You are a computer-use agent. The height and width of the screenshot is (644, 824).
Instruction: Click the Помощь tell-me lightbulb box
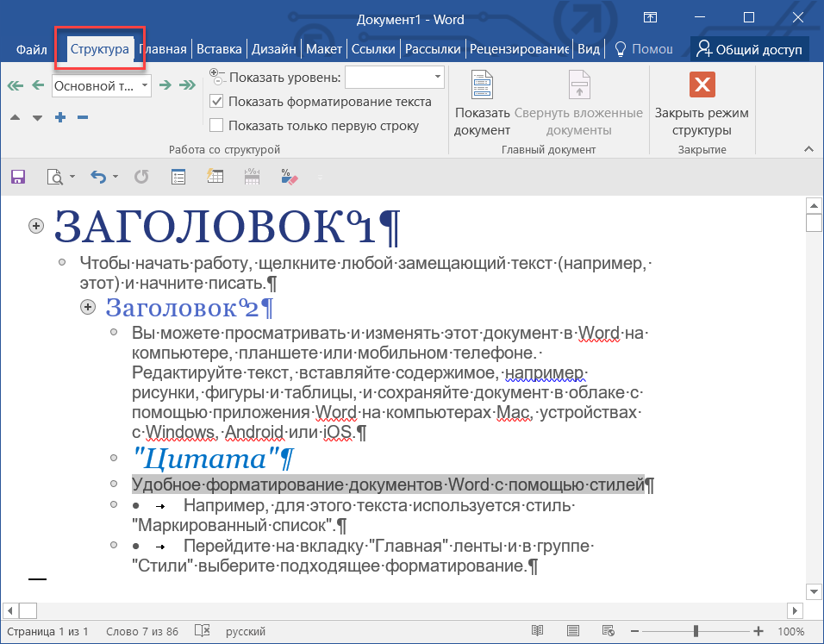click(644, 49)
